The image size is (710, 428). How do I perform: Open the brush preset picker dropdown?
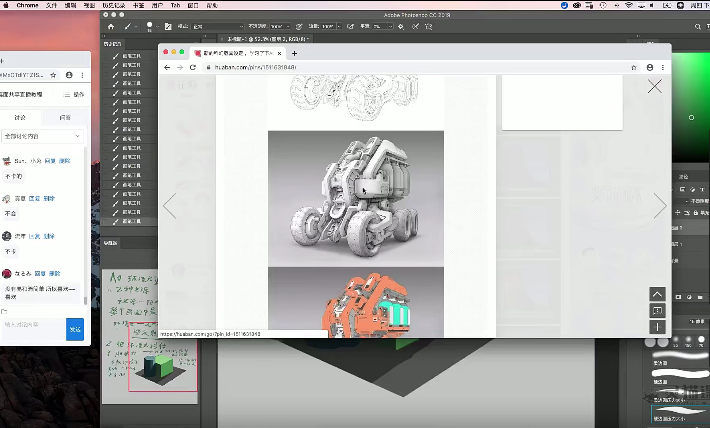155,26
